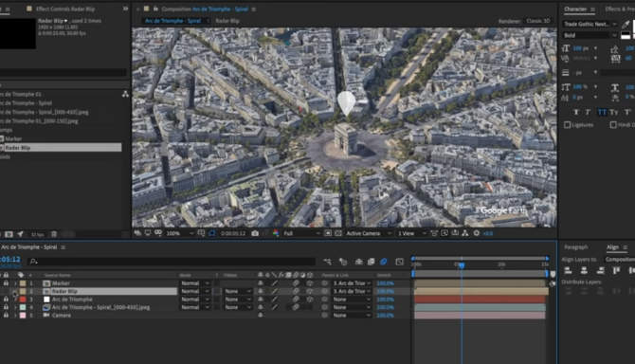Click the align left edges icon

[568, 270]
